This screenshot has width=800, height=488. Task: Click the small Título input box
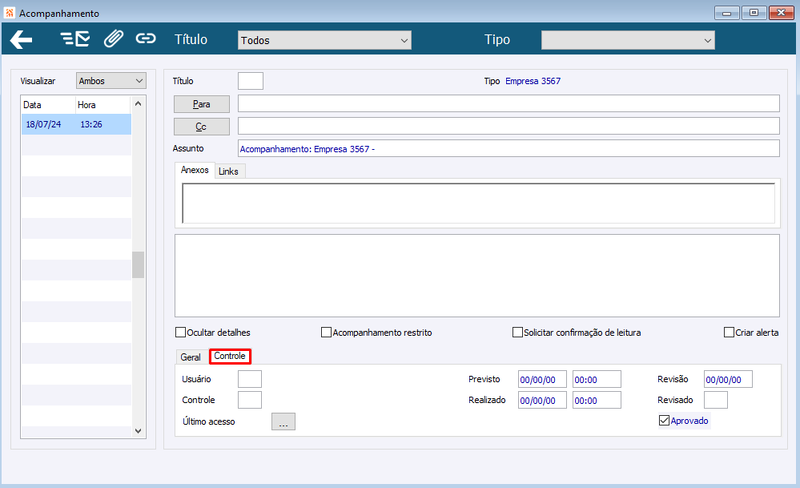coord(251,81)
